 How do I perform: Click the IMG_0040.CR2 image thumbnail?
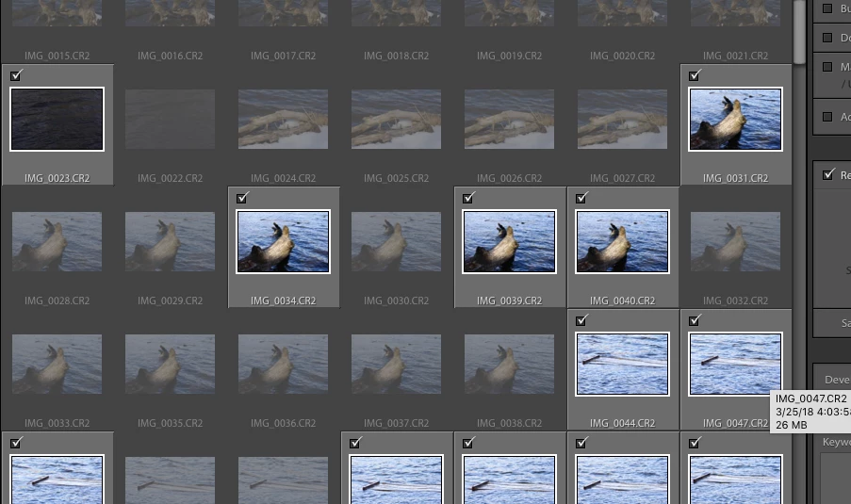[x=623, y=241]
